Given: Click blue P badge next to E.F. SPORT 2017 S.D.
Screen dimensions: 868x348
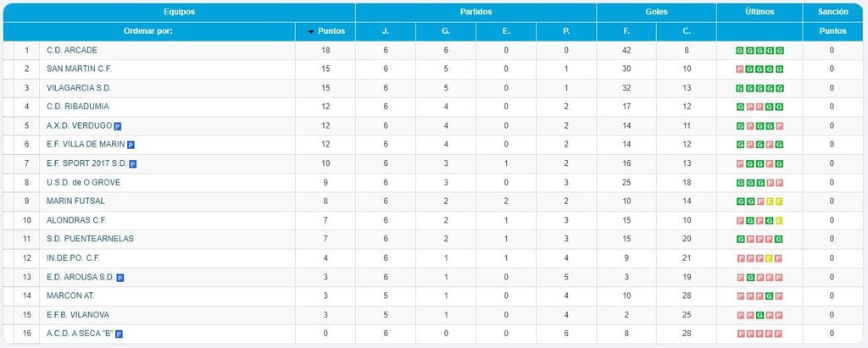Looking at the screenshot, I should (x=133, y=163).
